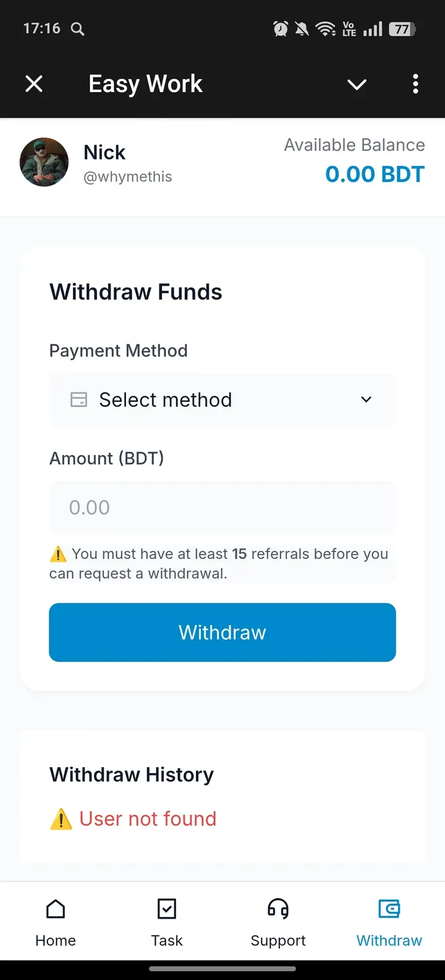Click the warning triangle beside referrals notice
This screenshot has width=445, height=980.
pyautogui.click(x=59, y=554)
